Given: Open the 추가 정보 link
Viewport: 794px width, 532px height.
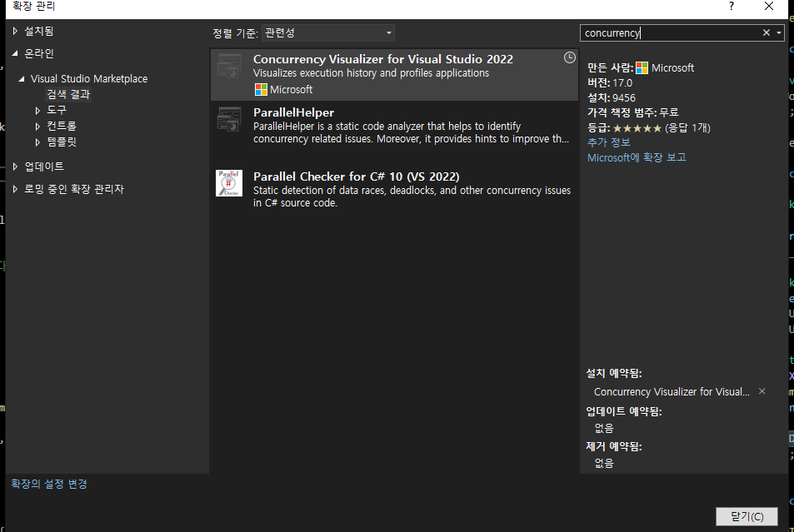Looking at the screenshot, I should pos(609,142).
